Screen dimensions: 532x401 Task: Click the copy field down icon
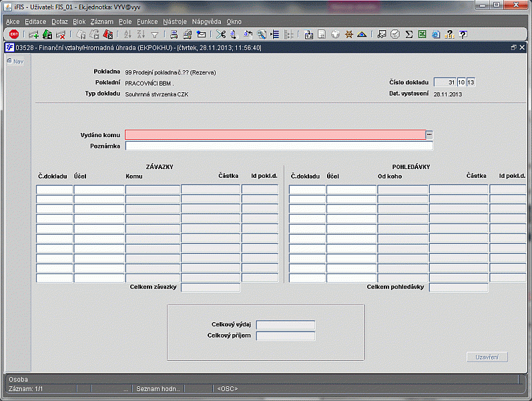tap(234, 34)
